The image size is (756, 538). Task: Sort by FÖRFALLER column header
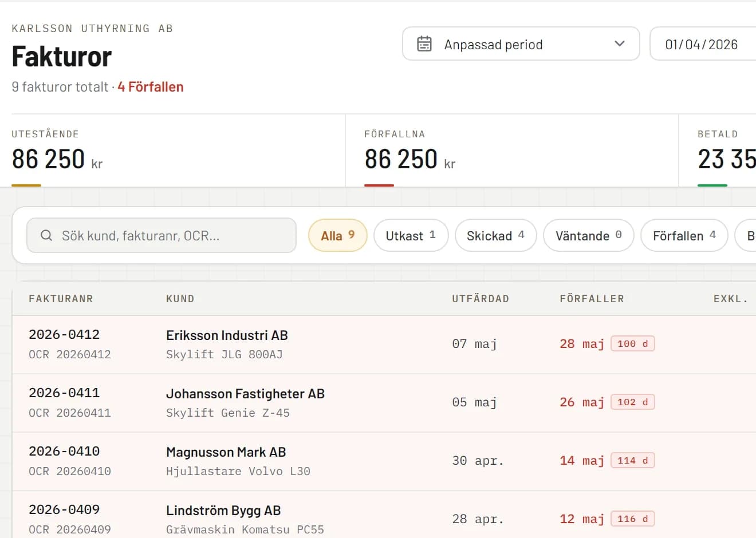[x=592, y=299]
